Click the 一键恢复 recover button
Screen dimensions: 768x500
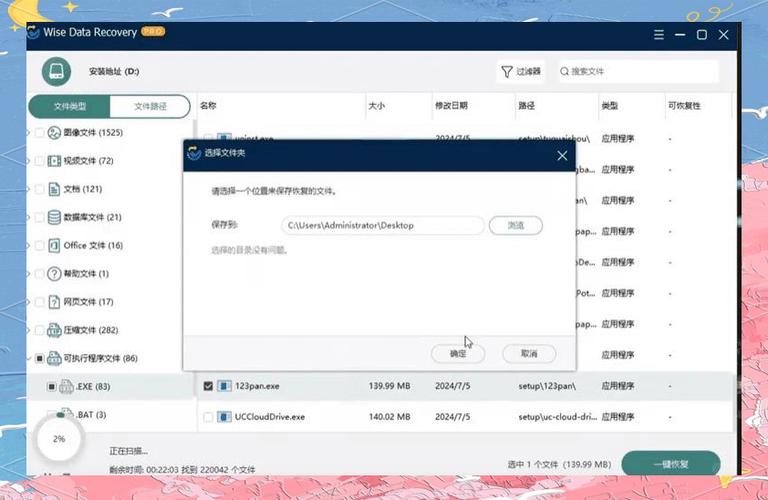(671, 464)
